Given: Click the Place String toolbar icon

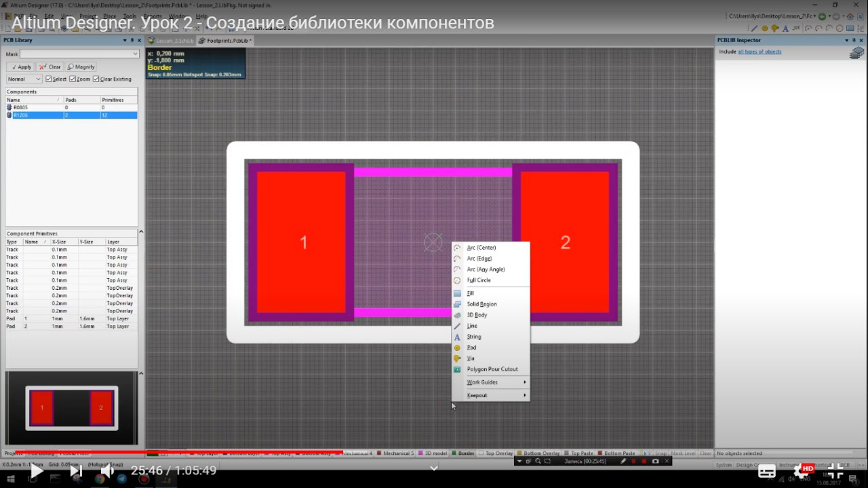Looking at the screenshot, I should click(784, 29).
